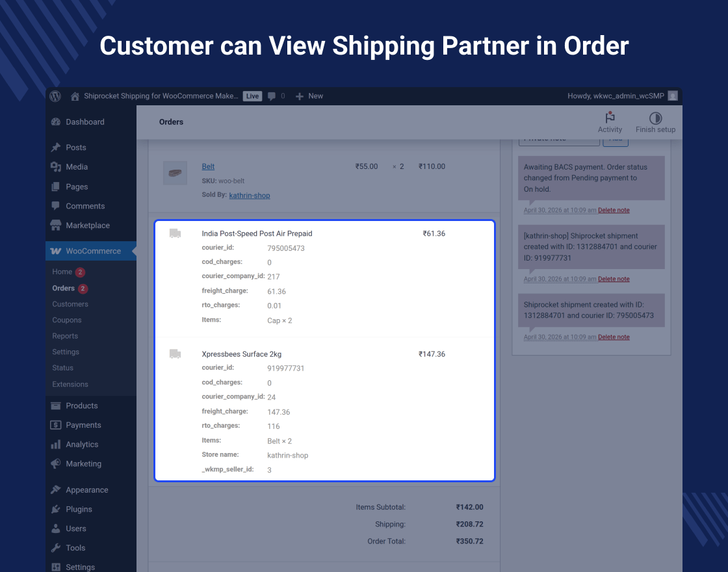Screen dimensions: 728x572
Task: Open the Posts menu
Action: click(x=76, y=147)
